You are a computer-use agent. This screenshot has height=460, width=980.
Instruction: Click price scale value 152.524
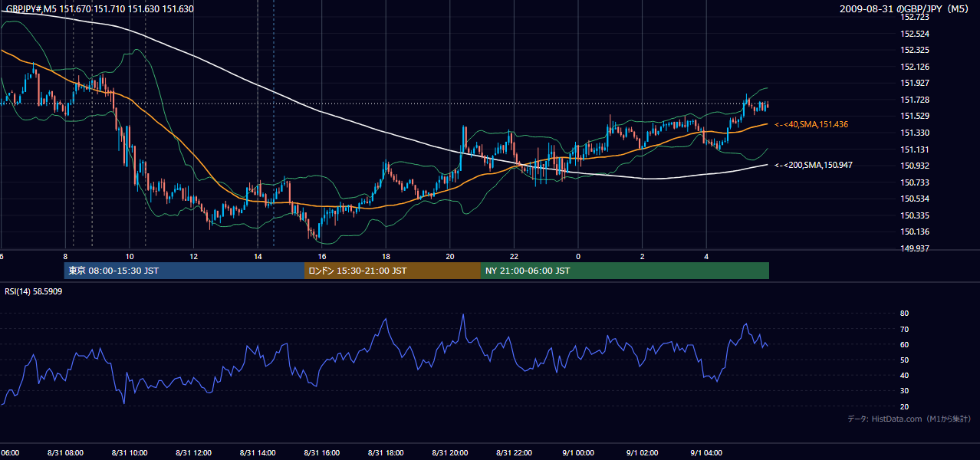916,34
